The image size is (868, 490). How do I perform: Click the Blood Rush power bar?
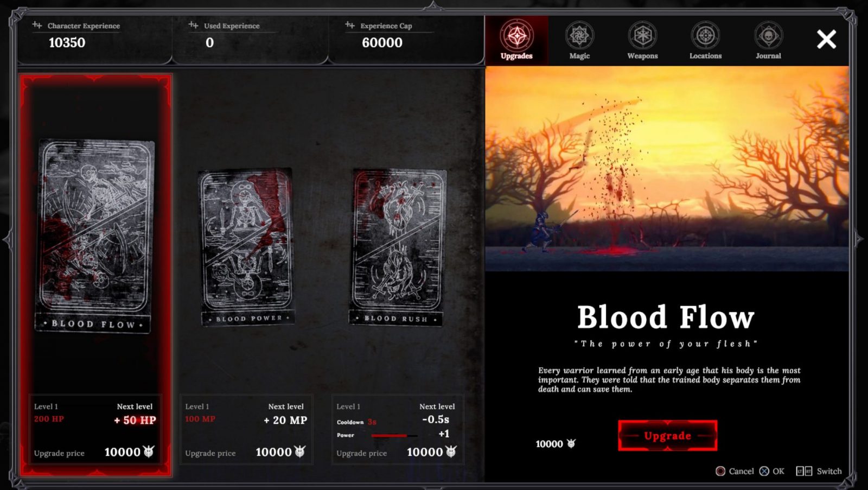(394, 435)
